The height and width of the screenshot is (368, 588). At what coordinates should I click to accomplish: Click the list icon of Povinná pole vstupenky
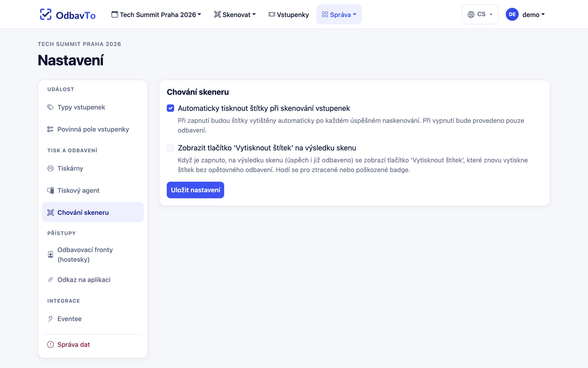click(x=50, y=129)
